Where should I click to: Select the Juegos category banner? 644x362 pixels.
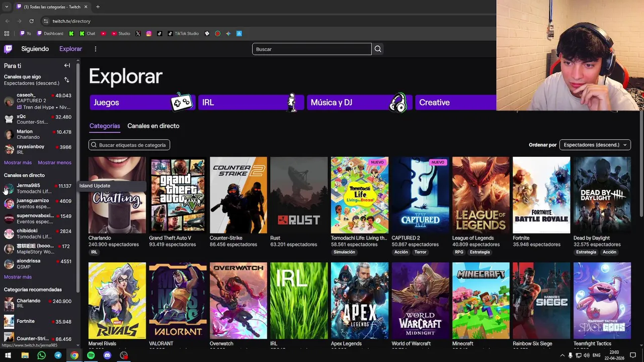coord(142,102)
